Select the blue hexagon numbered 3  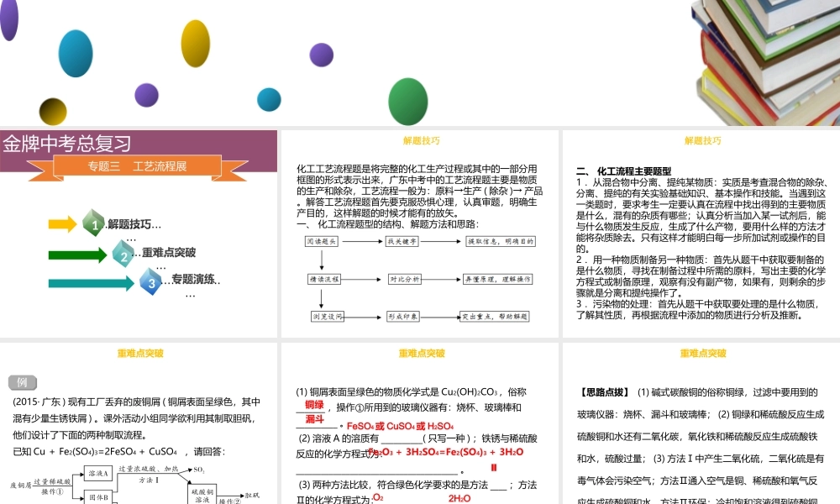(151, 281)
